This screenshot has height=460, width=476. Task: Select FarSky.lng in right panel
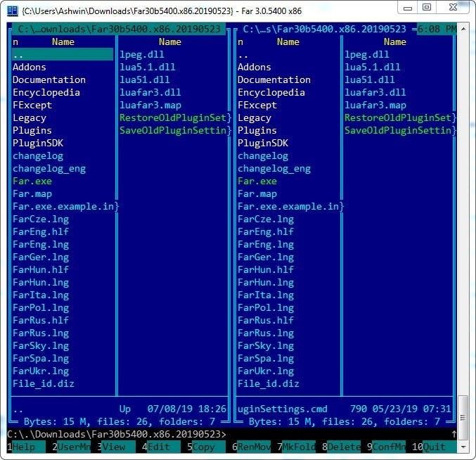(266, 346)
